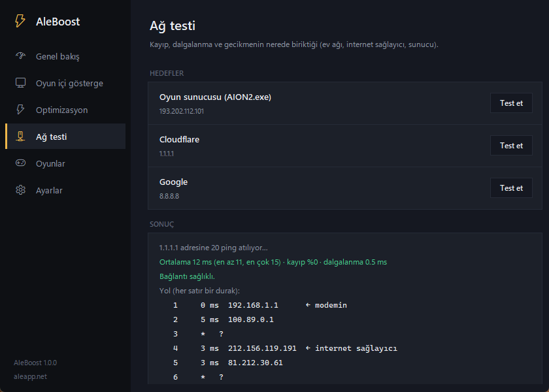Screen dimensions: 549x392
Task: Click the Cloudflare address 1.1.1.1
Action: tap(166, 154)
